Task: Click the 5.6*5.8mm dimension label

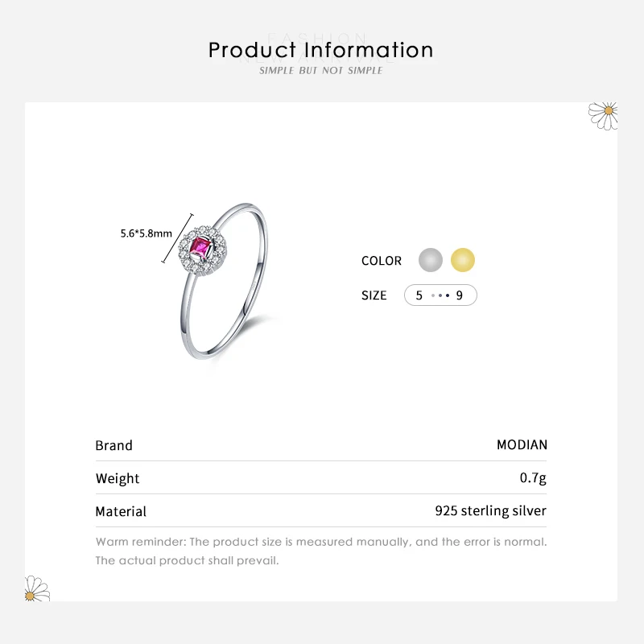Action: tap(146, 233)
